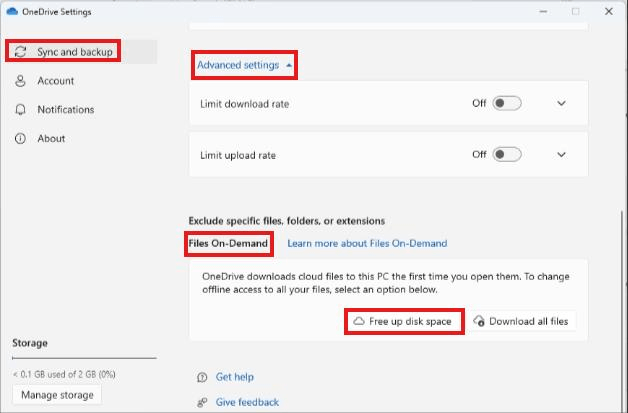Click the Limit upload rate label
Image resolution: width=628 pixels, height=413 pixels.
tap(238, 155)
